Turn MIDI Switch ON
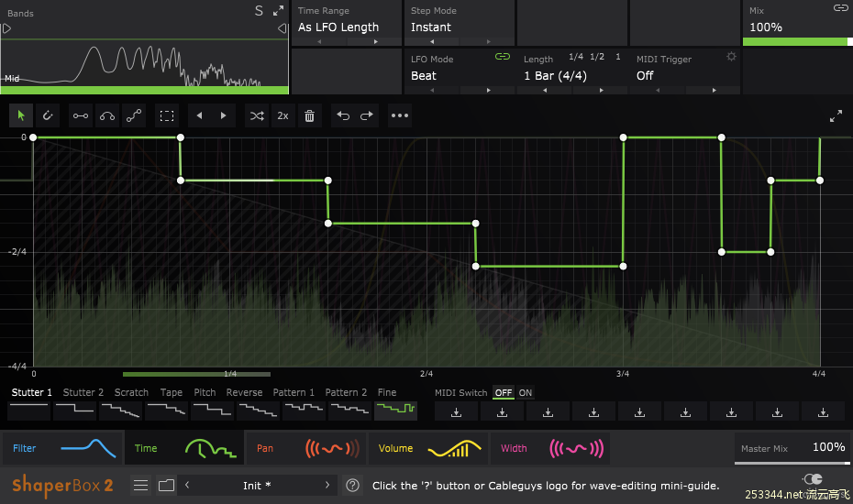The image size is (853, 504). pyautogui.click(x=525, y=392)
